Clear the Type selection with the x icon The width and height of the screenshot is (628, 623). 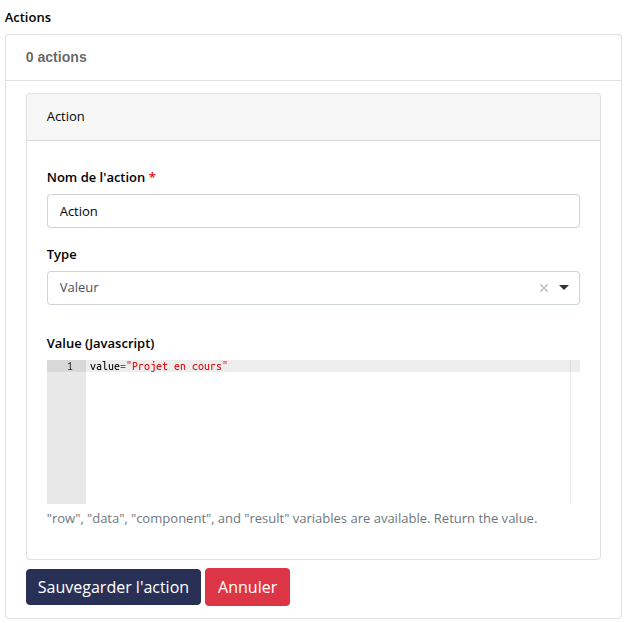(x=544, y=288)
